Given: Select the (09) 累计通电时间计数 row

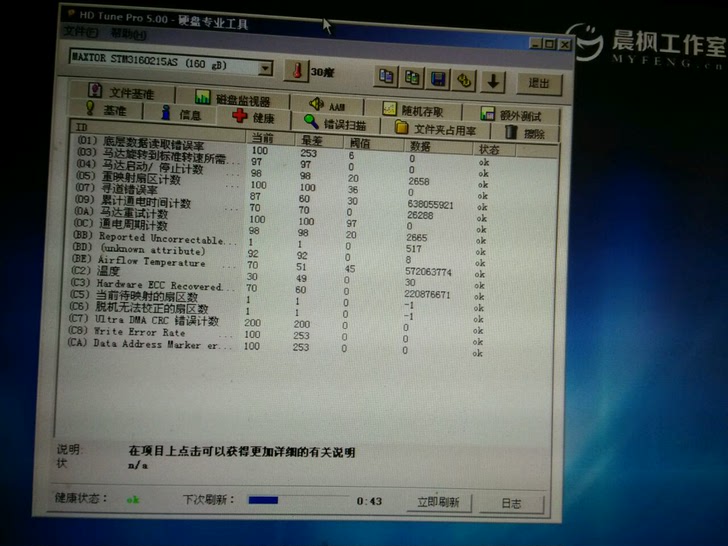Looking at the screenshot, I should pos(280,208).
